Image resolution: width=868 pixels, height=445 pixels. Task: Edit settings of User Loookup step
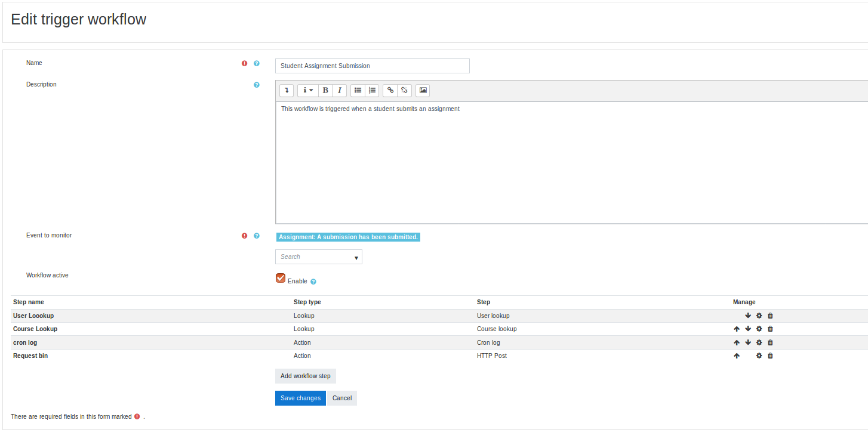pyautogui.click(x=759, y=316)
